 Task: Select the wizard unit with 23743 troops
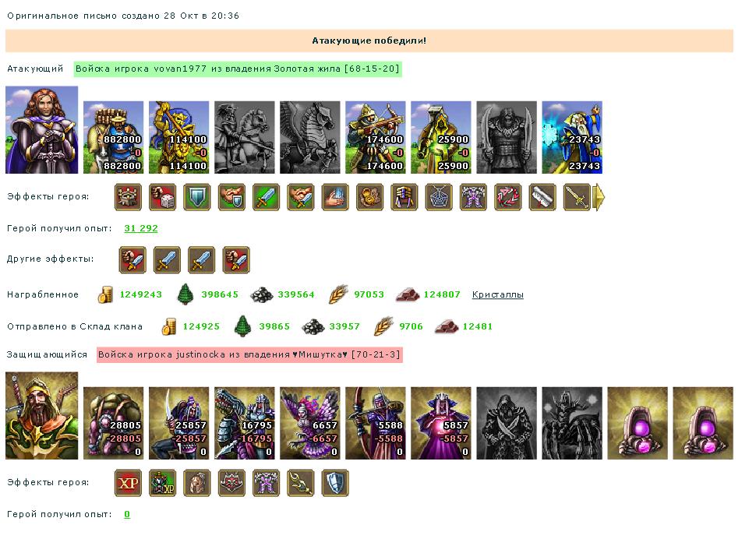[572, 137]
